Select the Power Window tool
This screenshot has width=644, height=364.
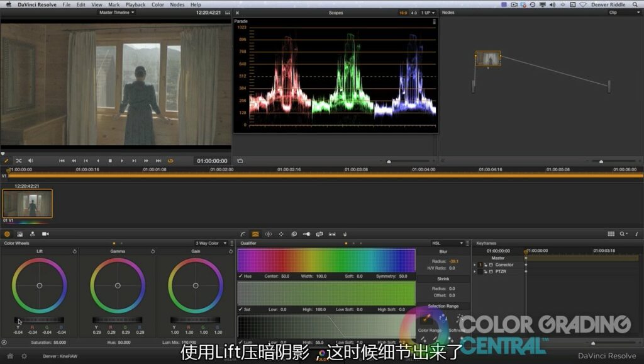[x=267, y=234]
